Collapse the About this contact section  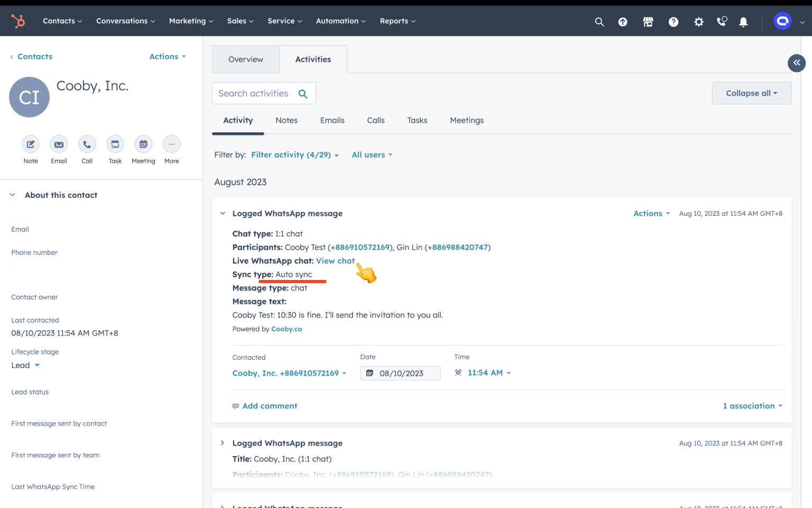tap(12, 195)
